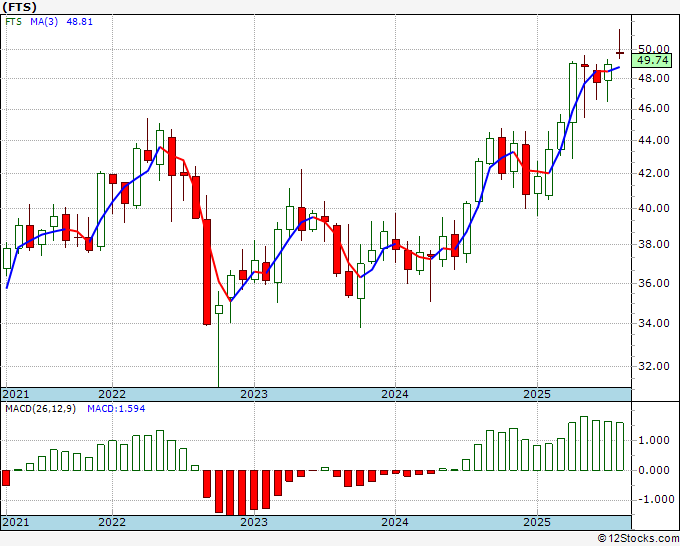Click the 42.00 price axis label
This screenshot has width=680, height=546.
(654, 173)
